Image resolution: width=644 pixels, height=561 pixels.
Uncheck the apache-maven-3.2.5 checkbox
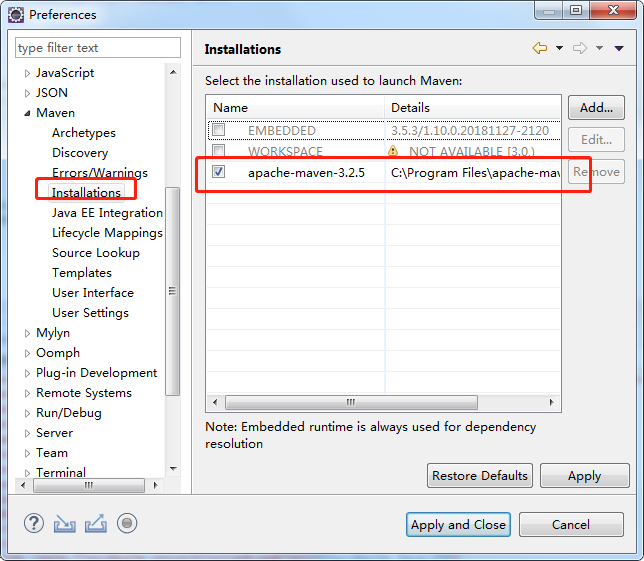(x=218, y=171)
